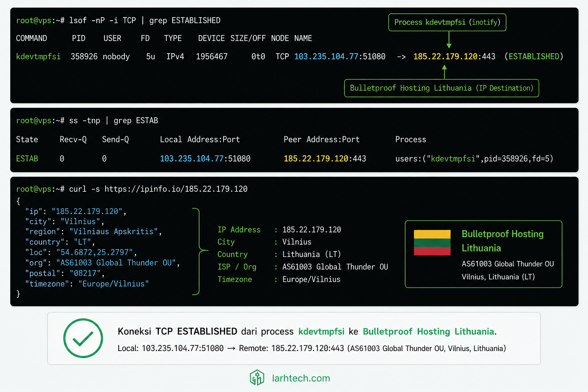Click the Local/Remote address line at bottom

312,348
